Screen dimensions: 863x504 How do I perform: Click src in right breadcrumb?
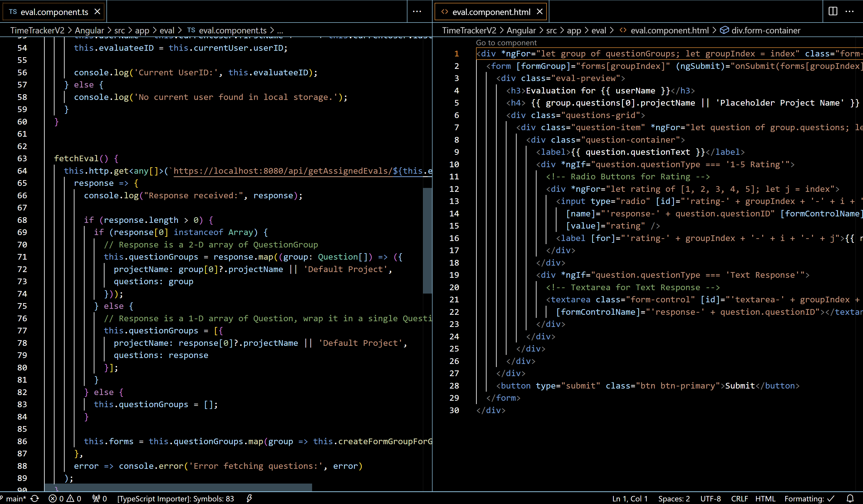[x=551, y=31]
